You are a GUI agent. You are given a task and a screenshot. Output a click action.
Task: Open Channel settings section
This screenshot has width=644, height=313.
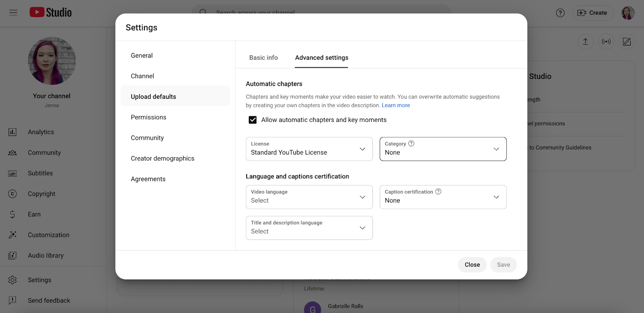(175, 76)
